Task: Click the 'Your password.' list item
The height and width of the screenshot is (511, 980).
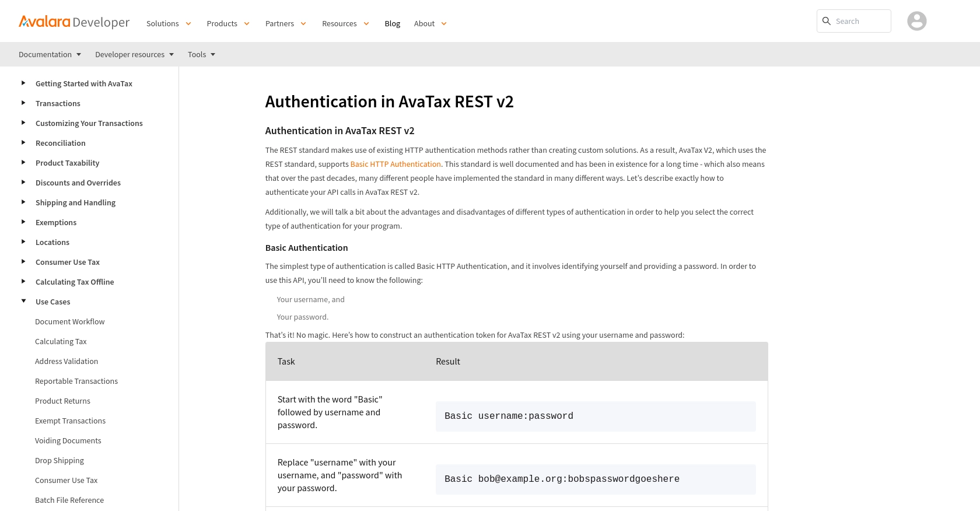Action: tap(302, 317)
